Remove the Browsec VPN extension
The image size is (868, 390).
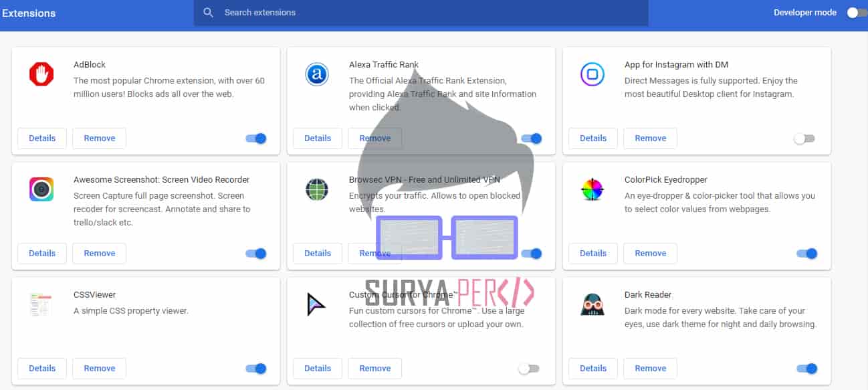point(375,254)
